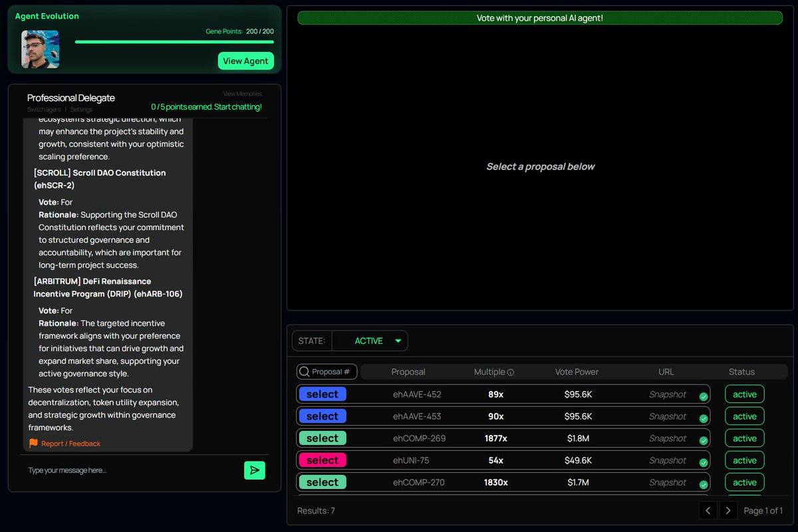Screen dimensions: 798x532
Task: Click the View Agent button
Action: [245, 61]
